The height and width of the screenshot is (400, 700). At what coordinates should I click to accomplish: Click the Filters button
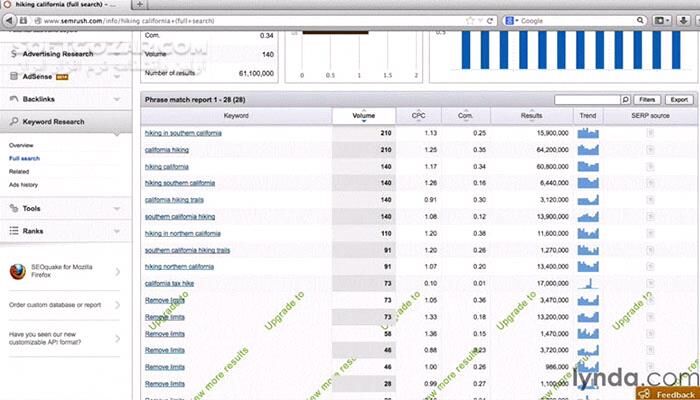click(648, 100)
